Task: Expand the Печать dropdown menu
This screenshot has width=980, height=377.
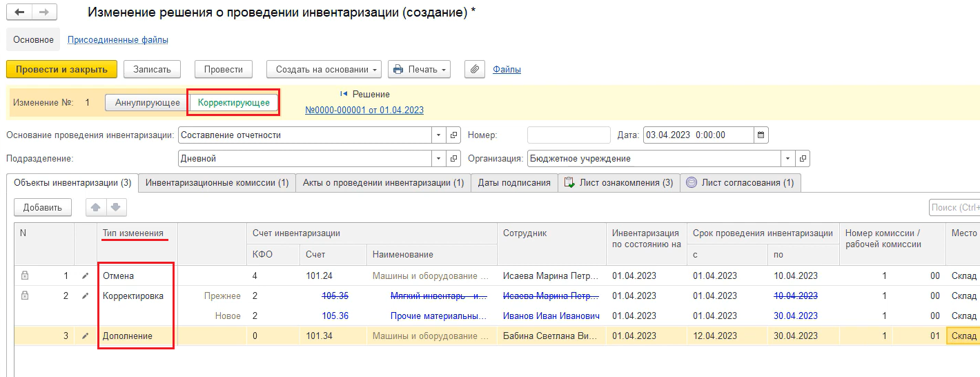Action: click(420, 69)
